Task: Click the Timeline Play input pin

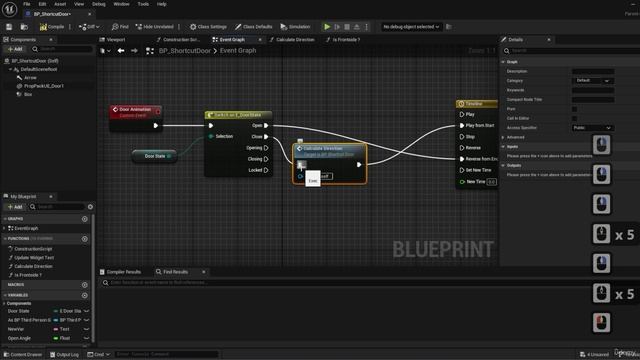Action: 462,115
